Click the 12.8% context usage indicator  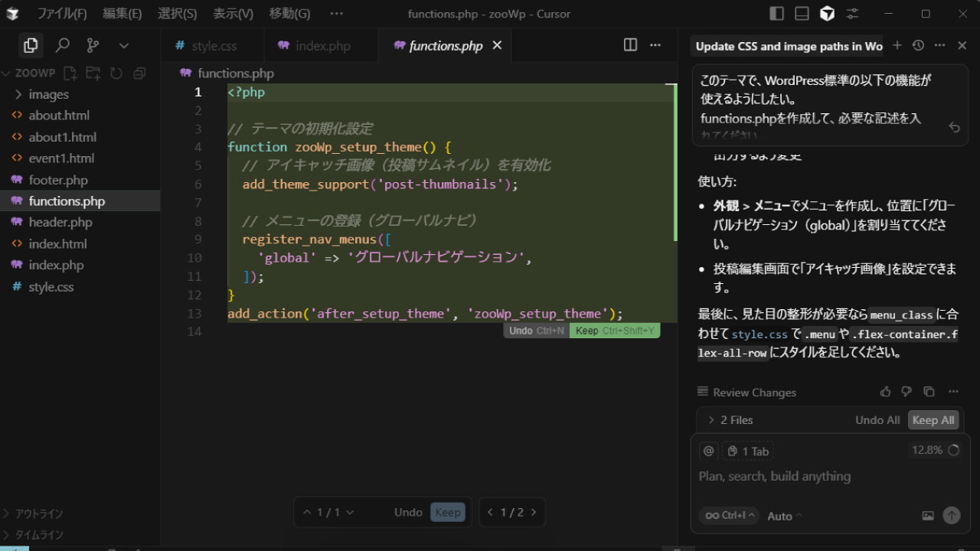pyautogui.click(x=935, y=451)
